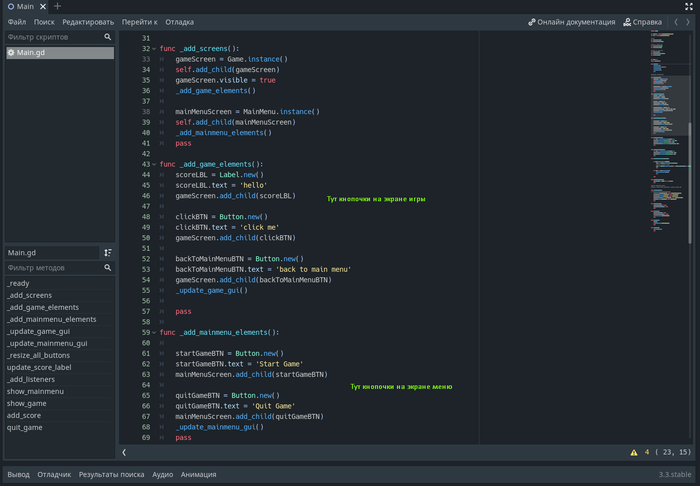This screenshot has height=486, width=700.
Task: Click the warnings triangle icon in status bar
Action: pyautogui.click(x=634, y=453)
